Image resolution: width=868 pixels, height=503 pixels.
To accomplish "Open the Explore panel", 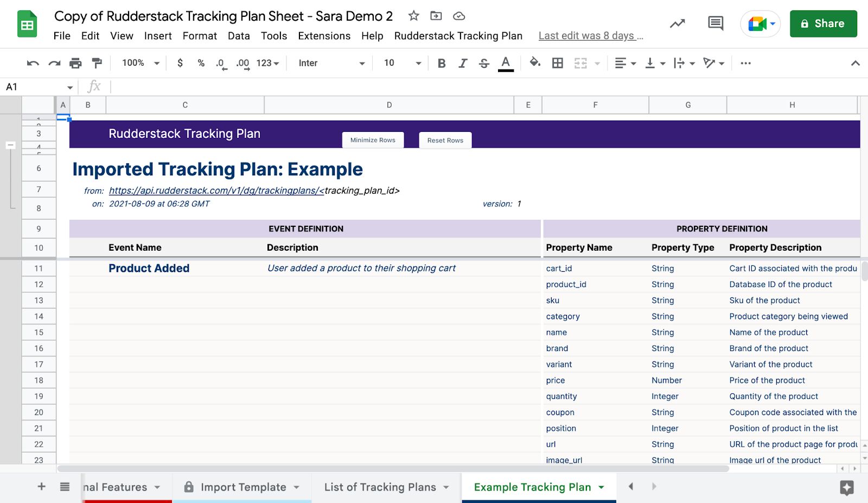I will 847,487.
